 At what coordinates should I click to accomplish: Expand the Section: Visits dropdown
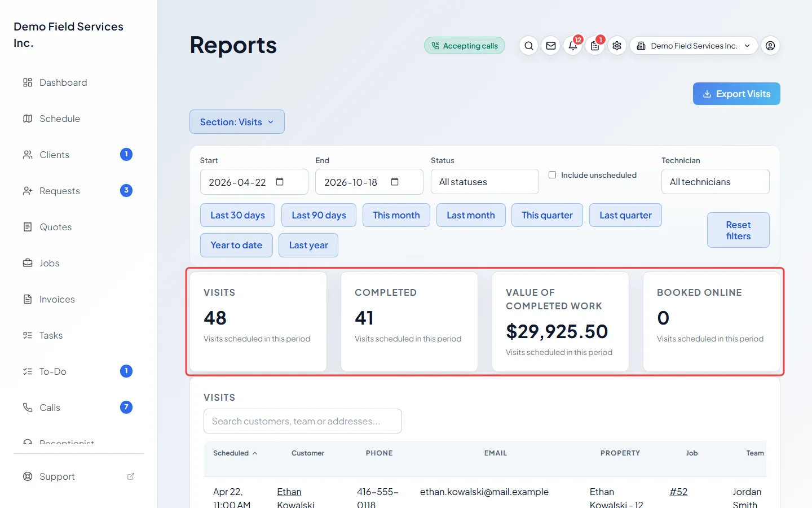[237, 122]
